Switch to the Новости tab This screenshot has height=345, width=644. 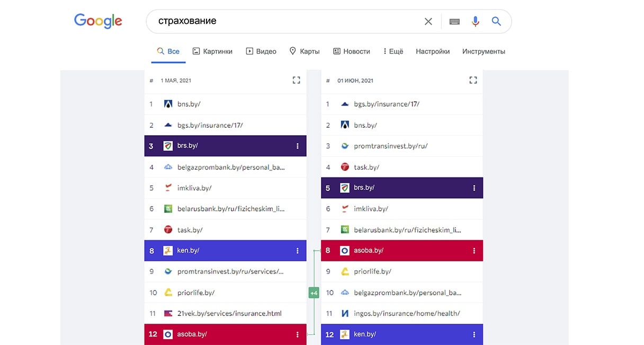coord(351,51)
